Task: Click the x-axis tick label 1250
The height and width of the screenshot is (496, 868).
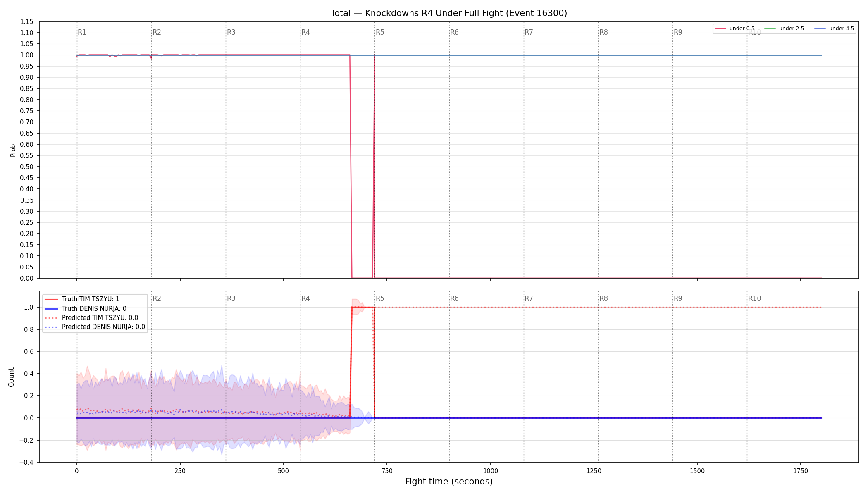Action: tap(594, 471)
